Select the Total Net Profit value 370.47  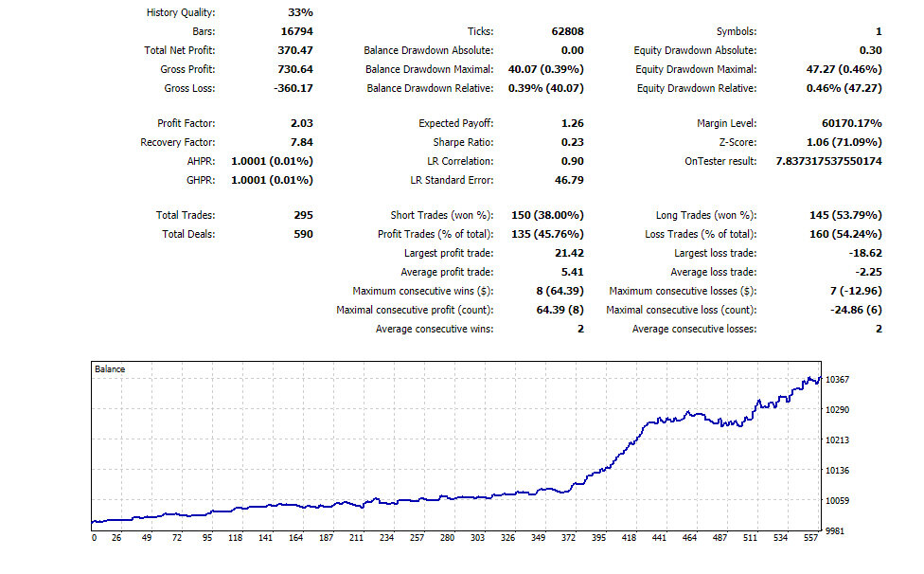[295, 50]
